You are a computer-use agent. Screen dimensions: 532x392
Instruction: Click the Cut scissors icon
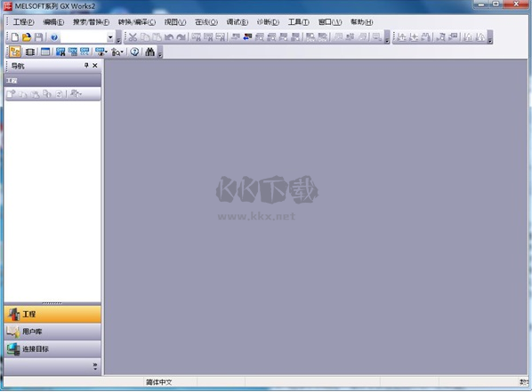click(x=133, y=36)
